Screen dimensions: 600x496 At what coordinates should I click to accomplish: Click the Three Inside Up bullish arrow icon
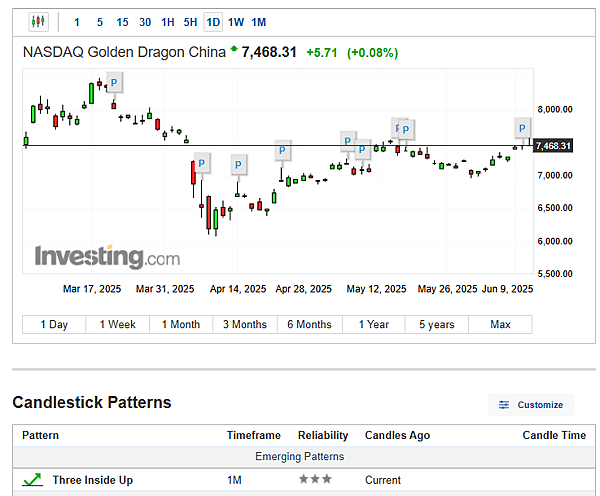coord(32,480)
